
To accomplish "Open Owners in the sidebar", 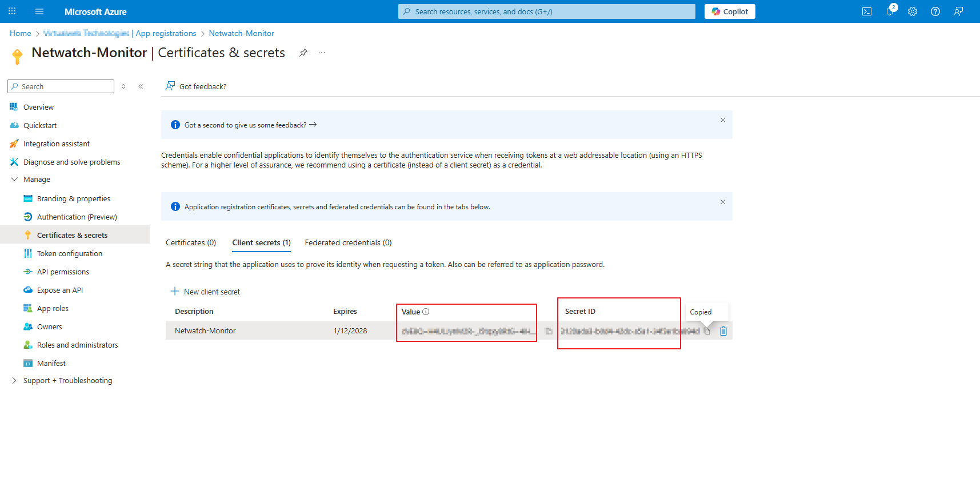I will tap(49, 326).
